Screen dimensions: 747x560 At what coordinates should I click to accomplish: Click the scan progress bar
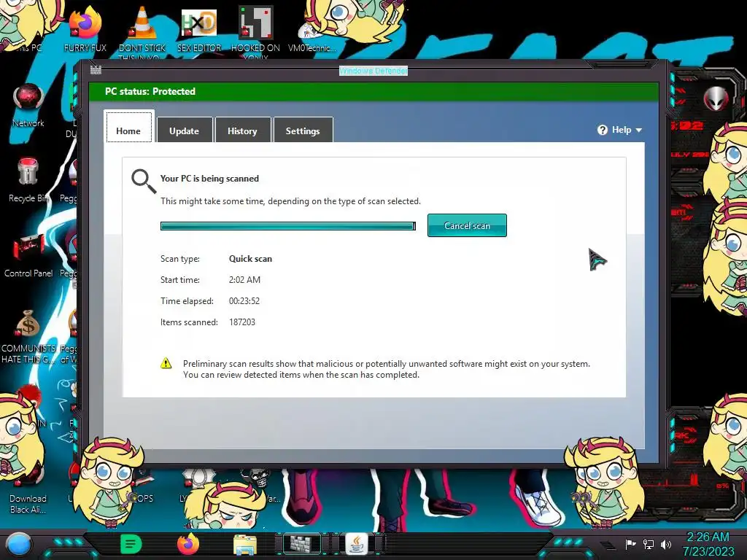coord(287,226)
